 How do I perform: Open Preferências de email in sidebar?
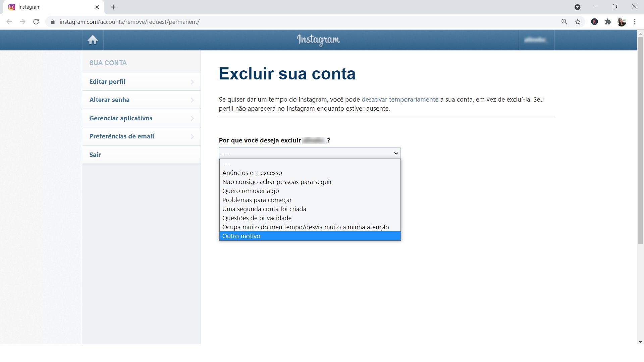click(x=141, y=136)
